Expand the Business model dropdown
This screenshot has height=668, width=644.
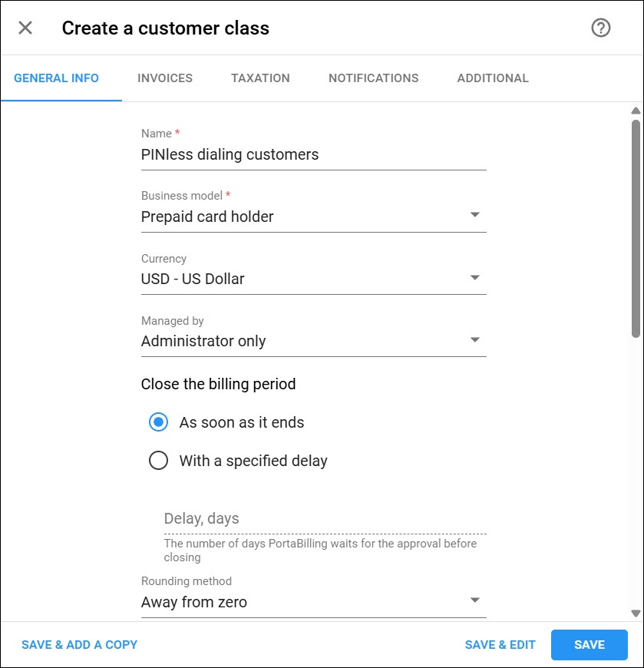[313, 217]
